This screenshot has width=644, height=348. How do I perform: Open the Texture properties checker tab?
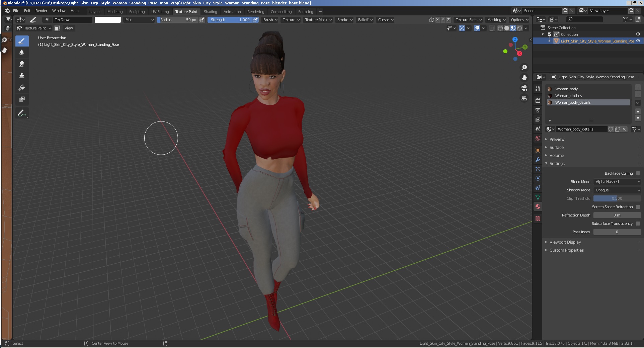click(538, 219)
